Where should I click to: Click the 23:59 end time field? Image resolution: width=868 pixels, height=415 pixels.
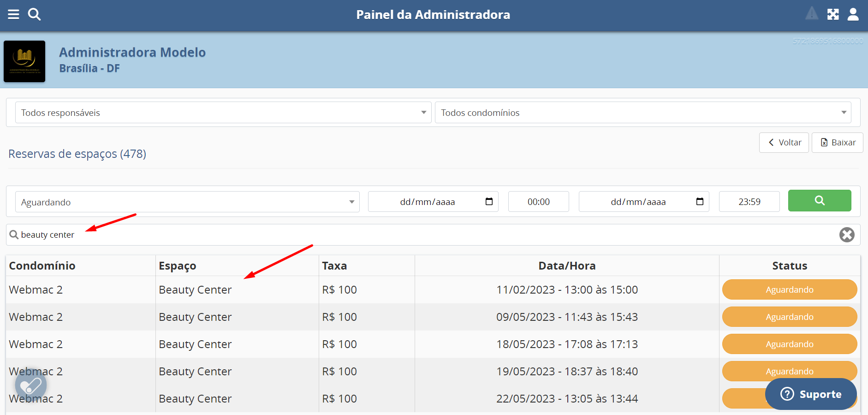click(749, 202)
